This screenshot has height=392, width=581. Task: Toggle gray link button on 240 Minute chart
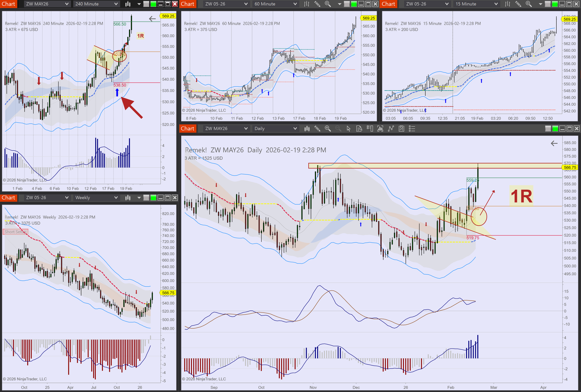(x=146, y=4)
